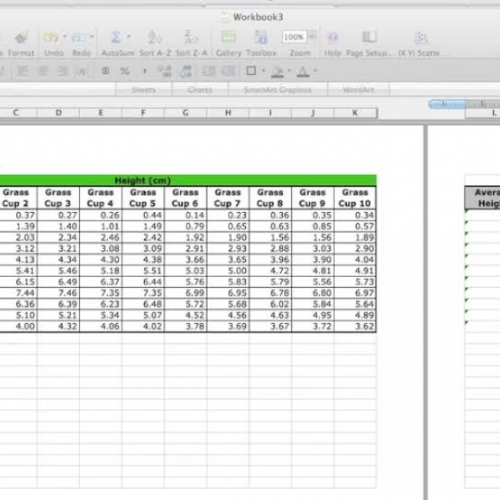
Task: Apply comma style icon
Action: point(144,71)
